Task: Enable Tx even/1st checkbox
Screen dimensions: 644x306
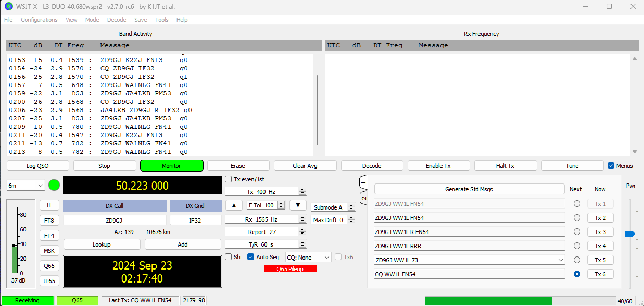Action: (x=229, y=179)
